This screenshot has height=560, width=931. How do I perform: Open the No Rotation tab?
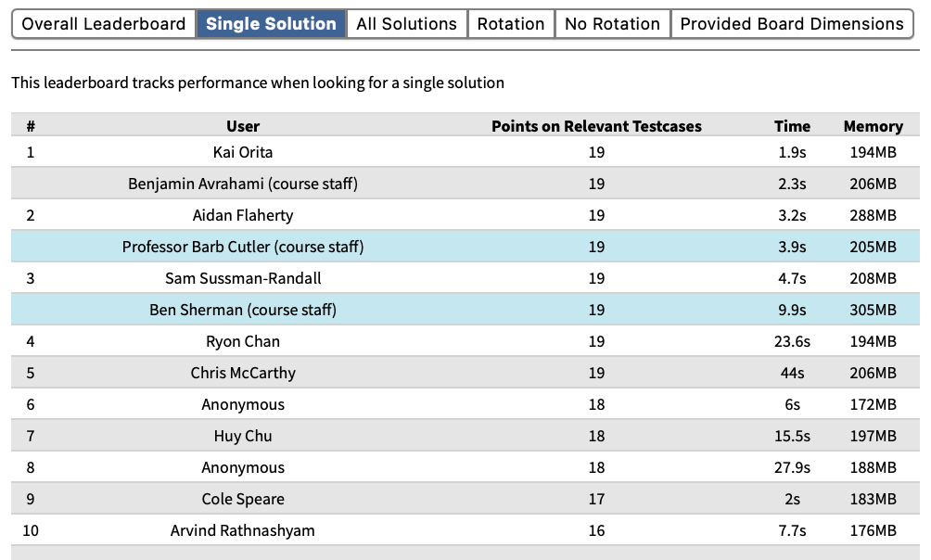[x=612, y=24]
